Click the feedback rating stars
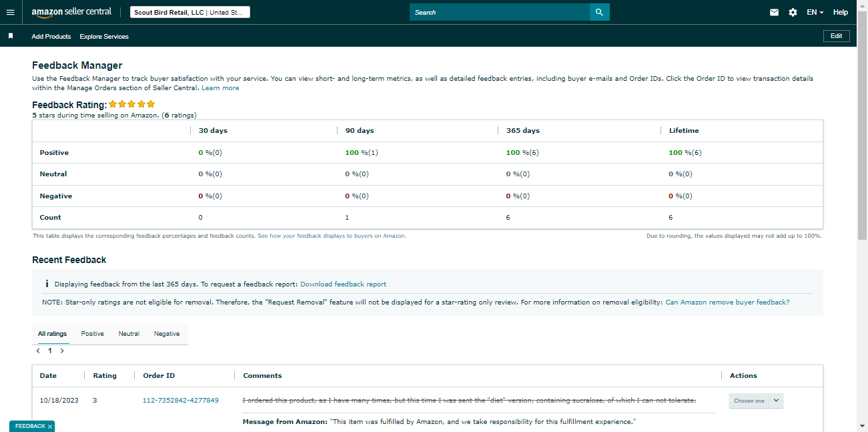Screen dimensions: 868x432 click(132, 104)
